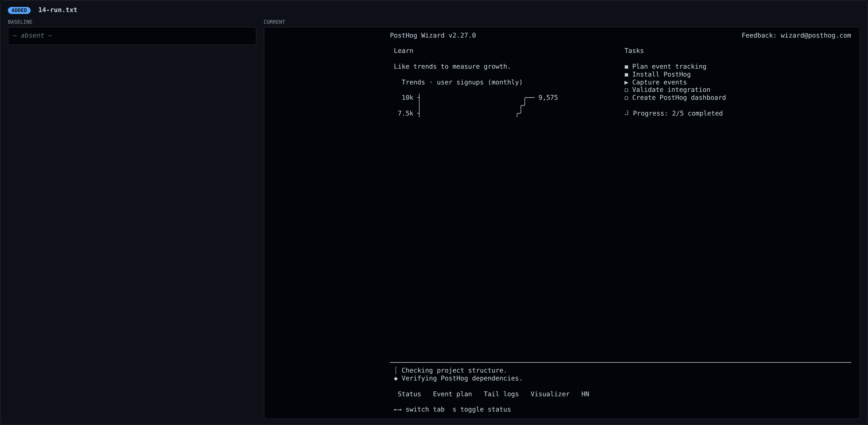Click the Create PostHog dashboard task
The image size is (868, 425).
click(679, 97)
